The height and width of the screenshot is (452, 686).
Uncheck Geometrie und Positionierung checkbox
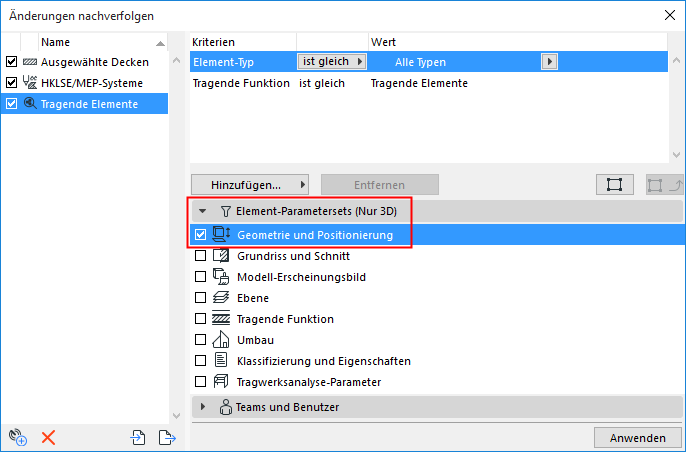200,235
